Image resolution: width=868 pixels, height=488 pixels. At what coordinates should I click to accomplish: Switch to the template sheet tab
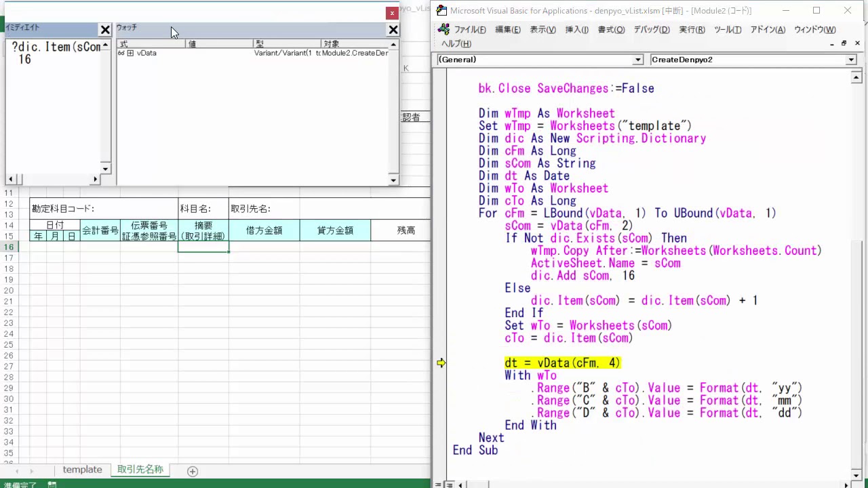(82, 470)
